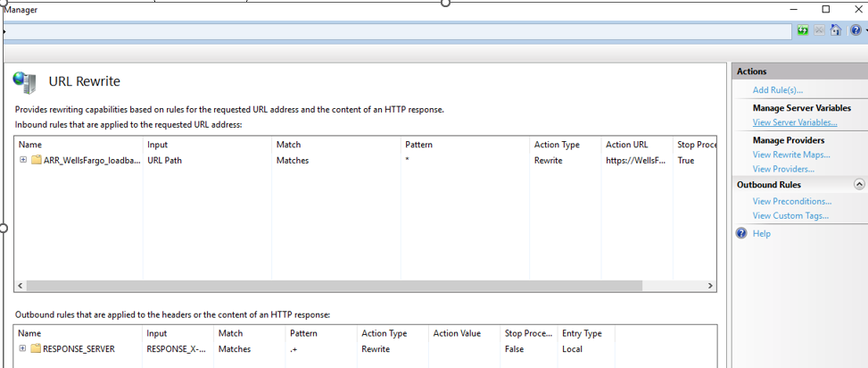
Task: Open View Providers link
Action: 783,169
